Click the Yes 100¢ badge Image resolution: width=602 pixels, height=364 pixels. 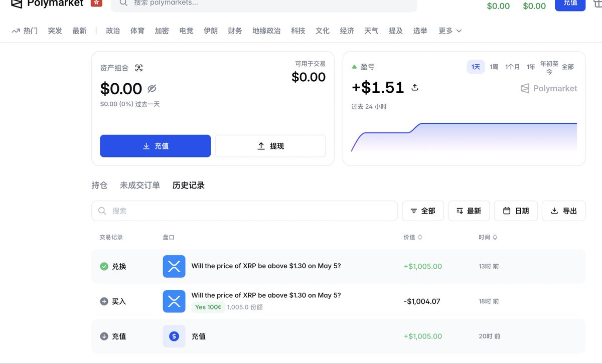(207, 307)
